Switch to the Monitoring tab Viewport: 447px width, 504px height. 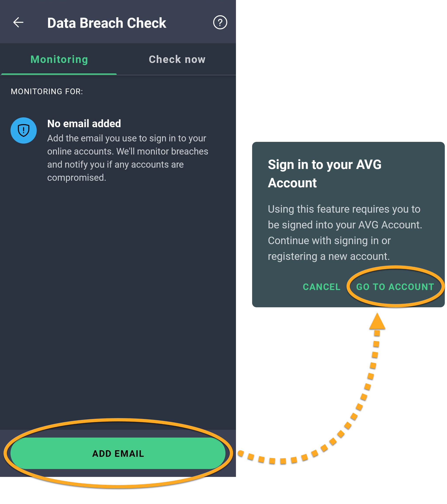[x=59, y=59]
